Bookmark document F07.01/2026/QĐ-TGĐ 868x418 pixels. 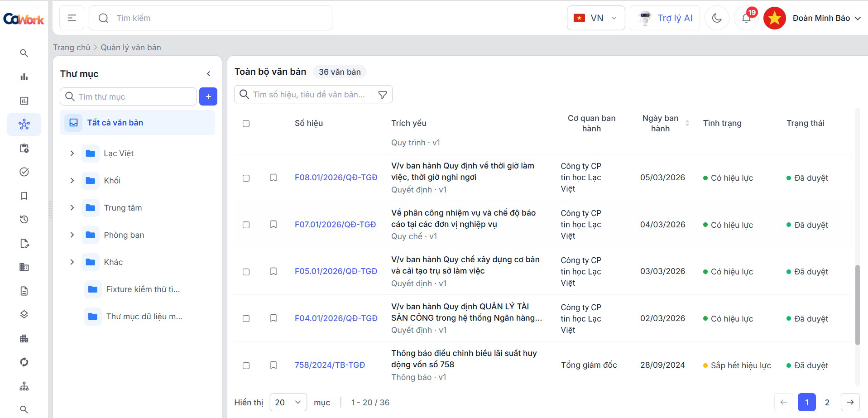(273, 225)
